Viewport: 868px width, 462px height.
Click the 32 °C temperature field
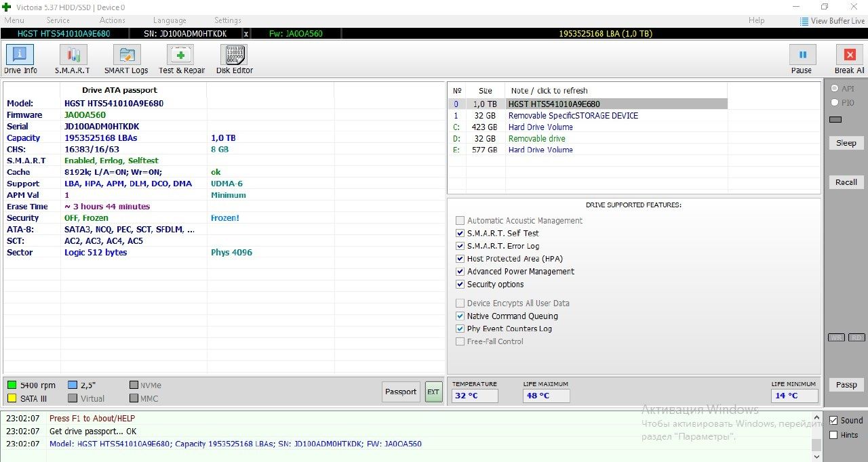pyautogui.click(x=475, y=396)
